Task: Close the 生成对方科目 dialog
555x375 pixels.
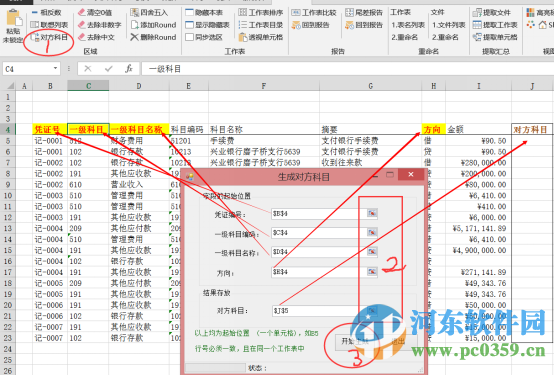Action: tap(411, 174)
